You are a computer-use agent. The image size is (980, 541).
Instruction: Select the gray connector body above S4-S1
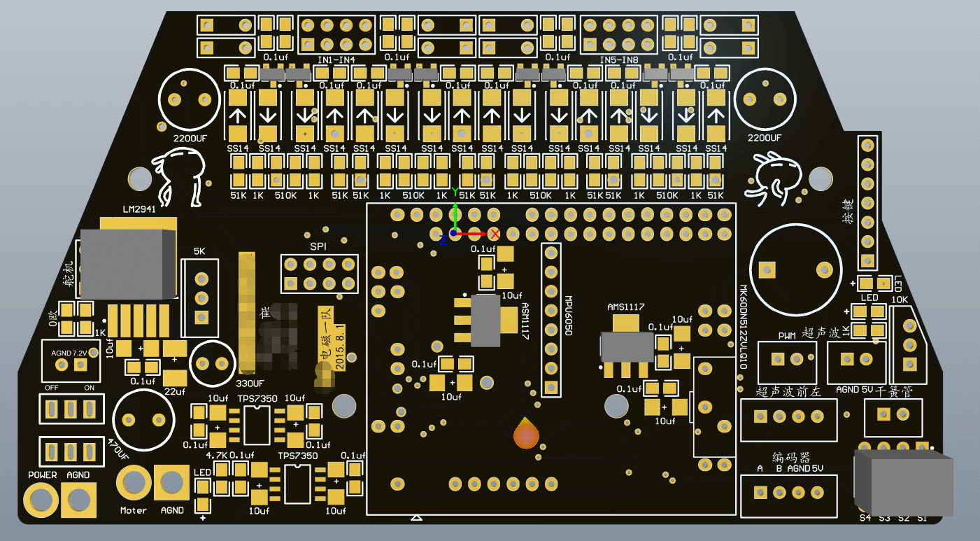(x=904, y=483)
